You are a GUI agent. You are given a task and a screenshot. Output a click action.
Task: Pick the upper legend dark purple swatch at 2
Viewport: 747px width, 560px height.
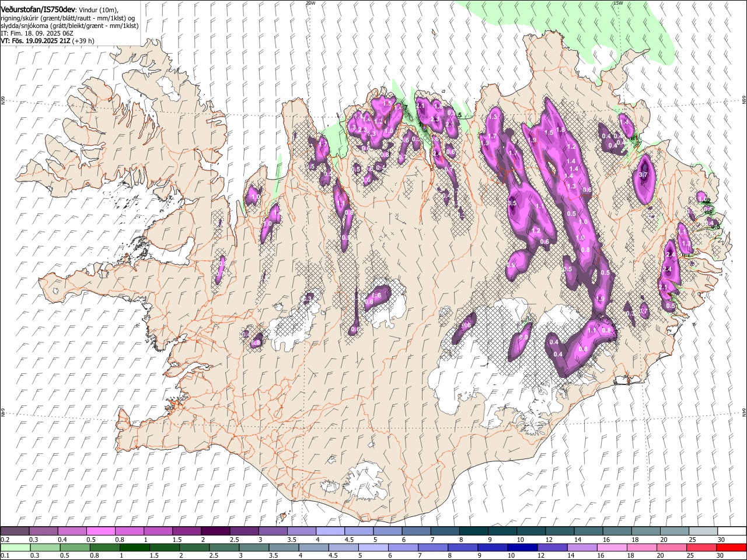tap(215, 531)
